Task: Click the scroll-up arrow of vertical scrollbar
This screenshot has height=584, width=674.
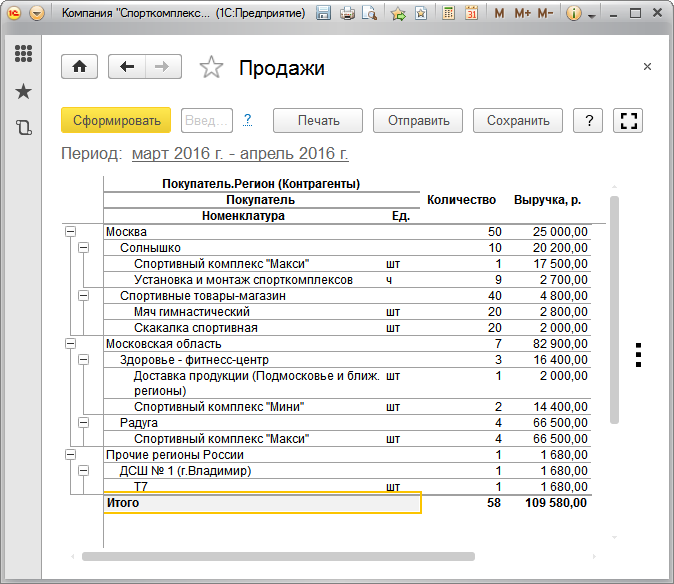Action: [614, 187]
